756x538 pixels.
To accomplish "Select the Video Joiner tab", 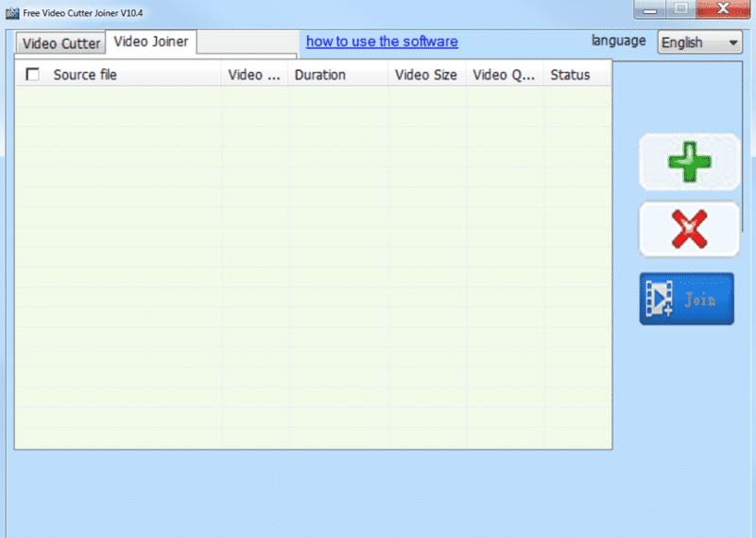I will [x=151, y=42].
